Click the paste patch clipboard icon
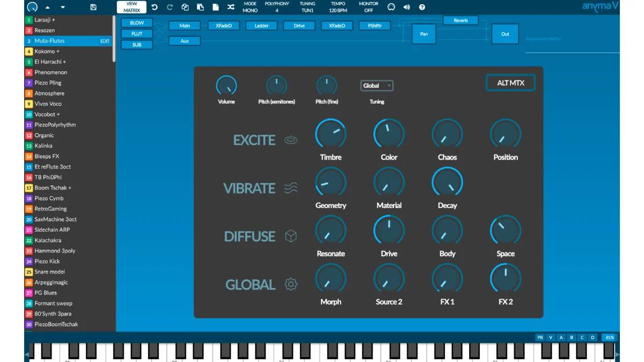Screen dimensions: 644x362 point(200,7)
